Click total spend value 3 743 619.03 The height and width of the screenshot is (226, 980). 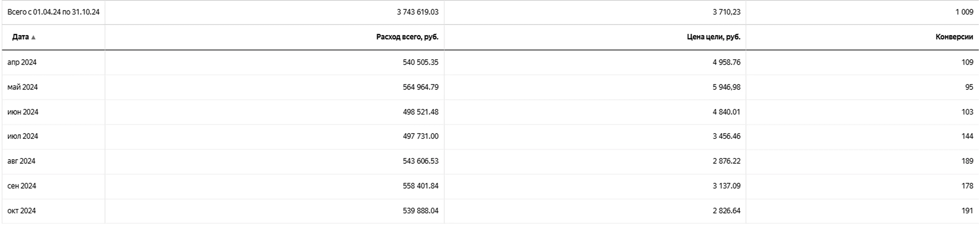click(417, 12)
